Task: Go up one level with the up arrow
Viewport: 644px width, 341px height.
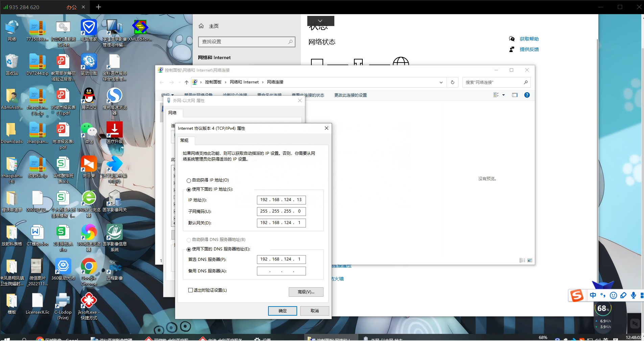Action: (x=186, y=82)
